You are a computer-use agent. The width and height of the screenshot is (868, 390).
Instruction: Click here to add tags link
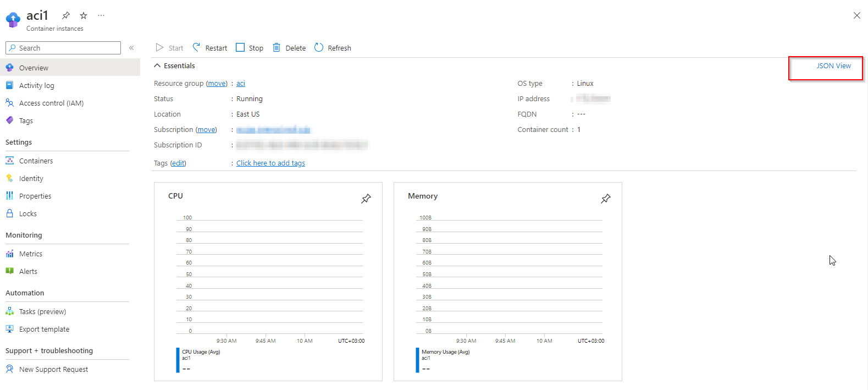270,163
